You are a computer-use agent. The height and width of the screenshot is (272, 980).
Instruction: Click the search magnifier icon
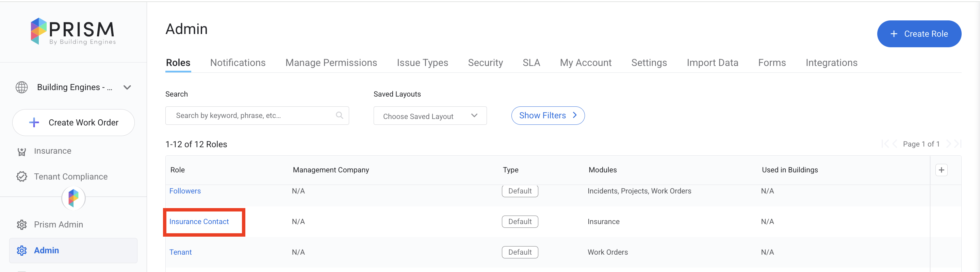(x=339, y=116)
